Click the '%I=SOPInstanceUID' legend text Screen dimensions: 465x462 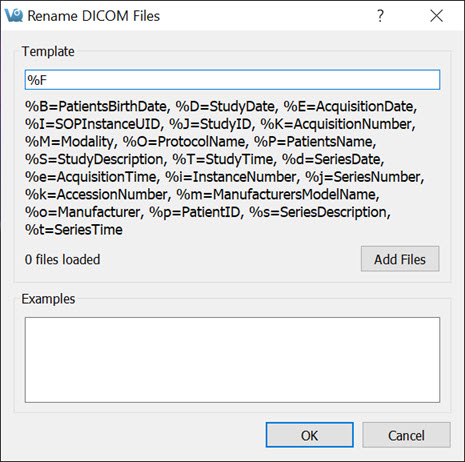click(x=92, y=124)
